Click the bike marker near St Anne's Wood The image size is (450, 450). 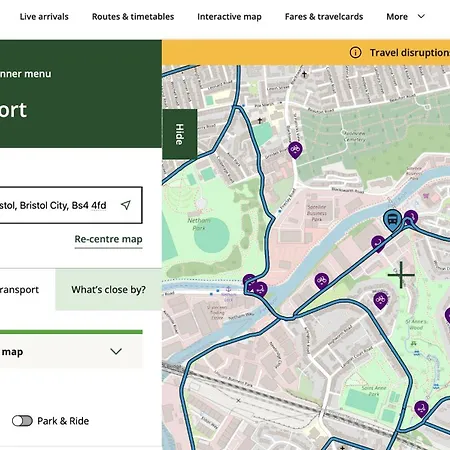[x=380, y=300]
